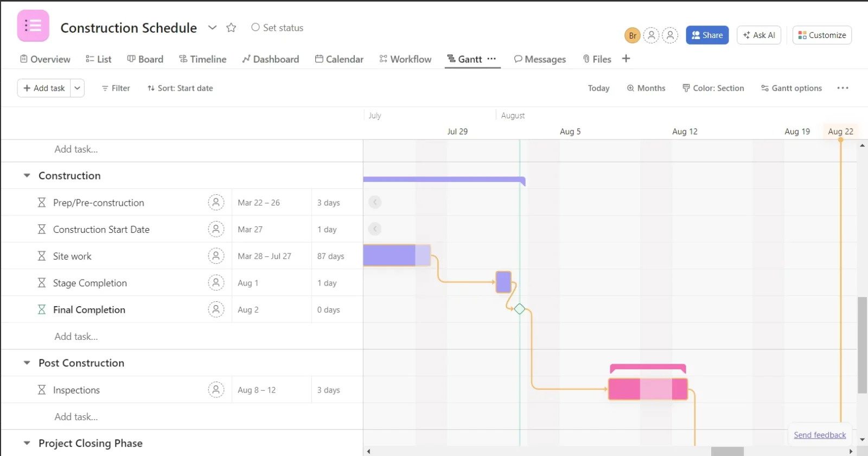The width and height of the screenshot is (868, 456).
Task: Click the pink project list icon
Action: point(33,26)
